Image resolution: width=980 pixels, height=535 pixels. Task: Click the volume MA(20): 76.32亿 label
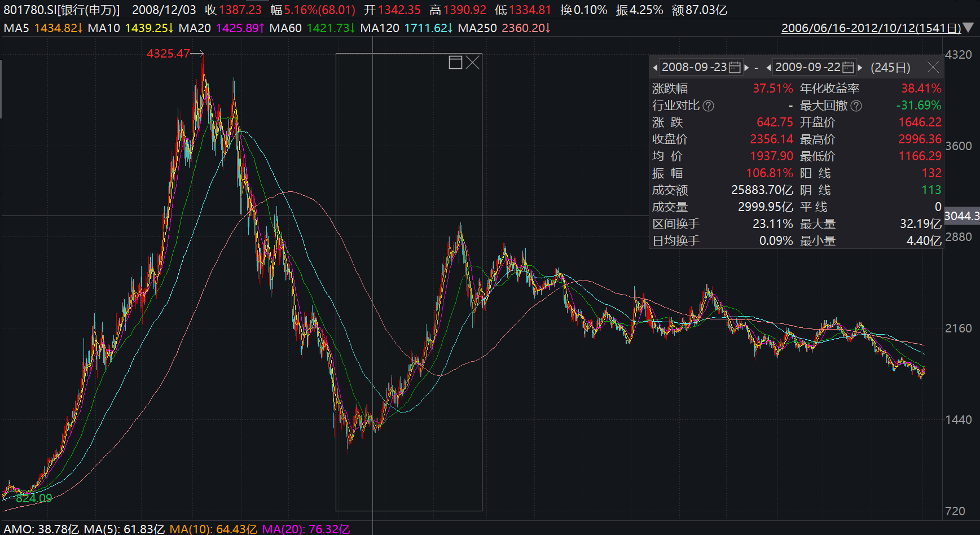pos(306,529)
